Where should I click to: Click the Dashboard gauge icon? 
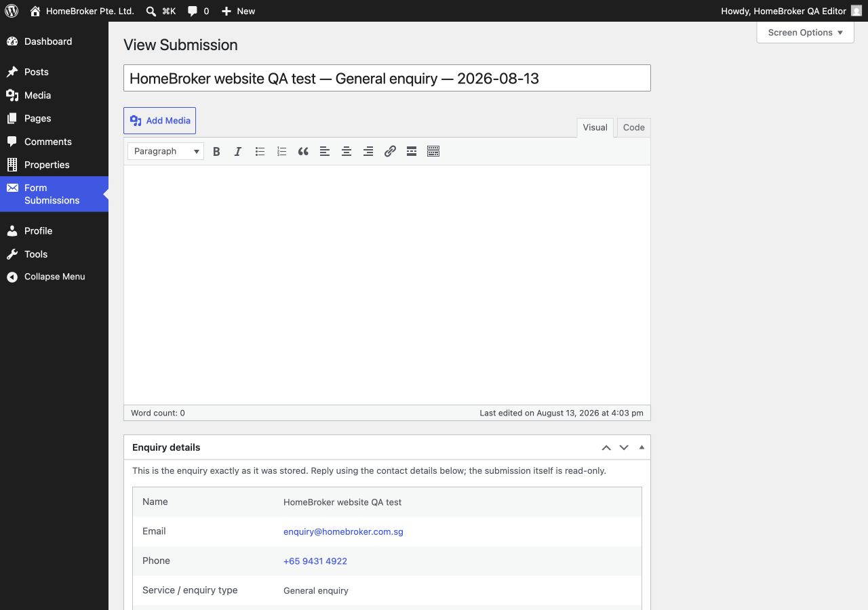coord(12,41)
